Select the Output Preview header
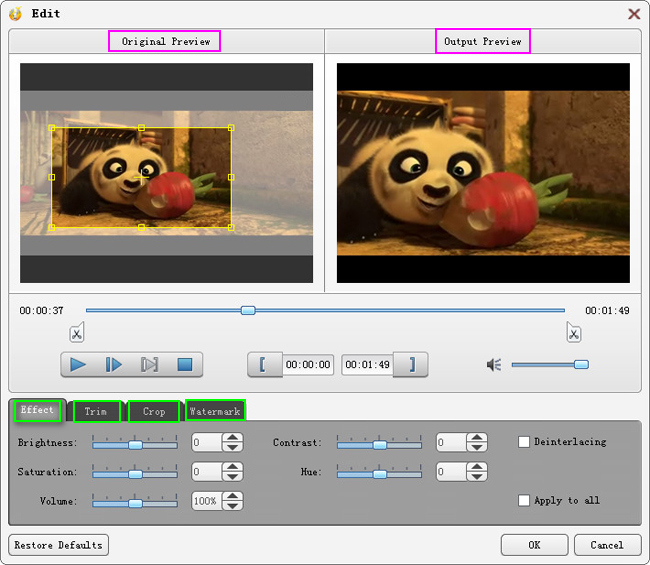 tap(483, 41)
